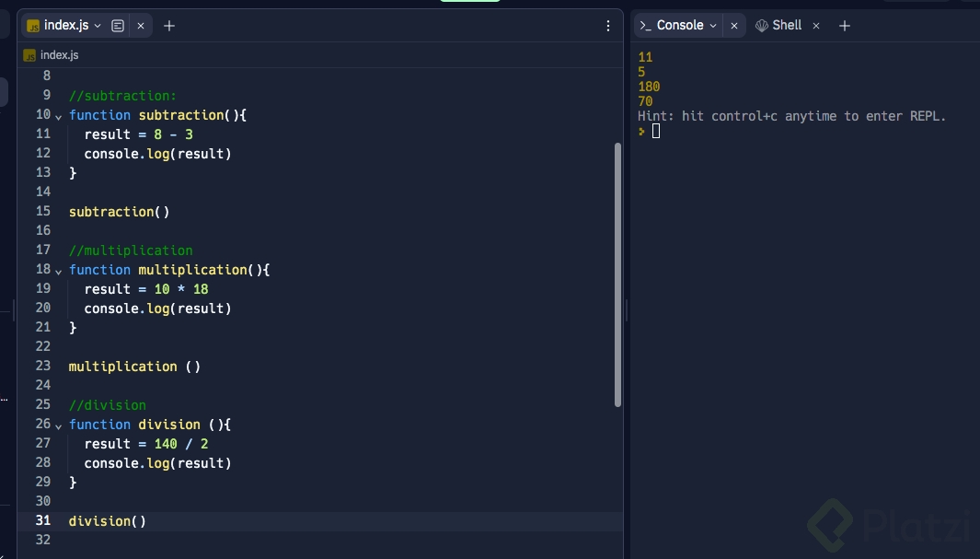
Task: Click the console output value 70
Action: [x=645, y=101]
